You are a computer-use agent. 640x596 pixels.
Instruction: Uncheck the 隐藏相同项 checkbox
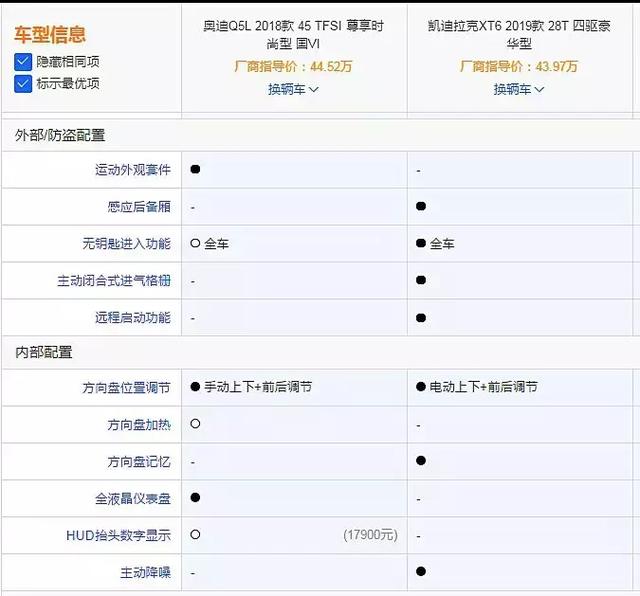point(23,62)
